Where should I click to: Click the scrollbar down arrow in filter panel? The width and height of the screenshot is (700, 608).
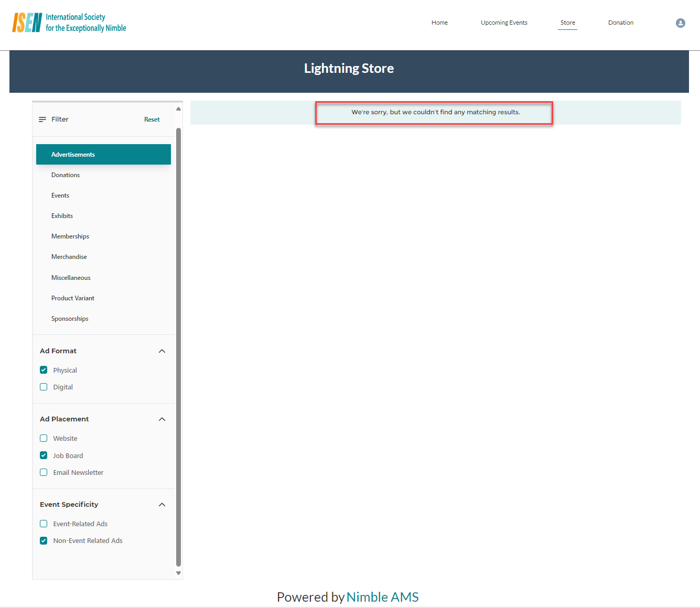(178, 573)
